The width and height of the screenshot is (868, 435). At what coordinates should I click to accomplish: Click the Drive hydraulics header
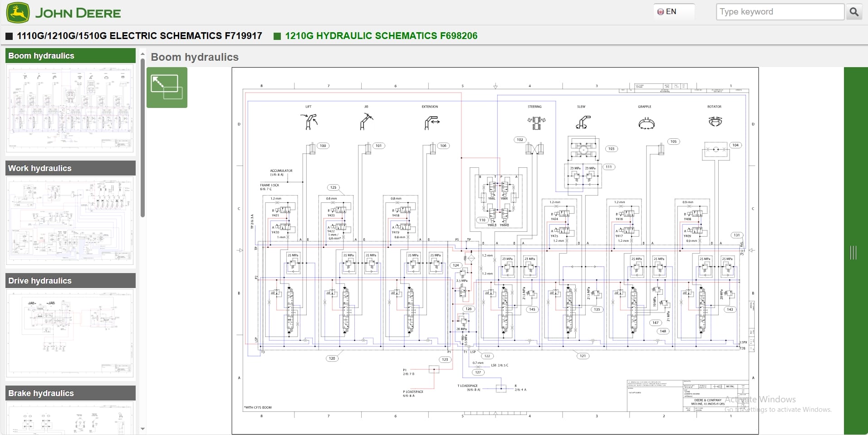[x=70, y=280]
